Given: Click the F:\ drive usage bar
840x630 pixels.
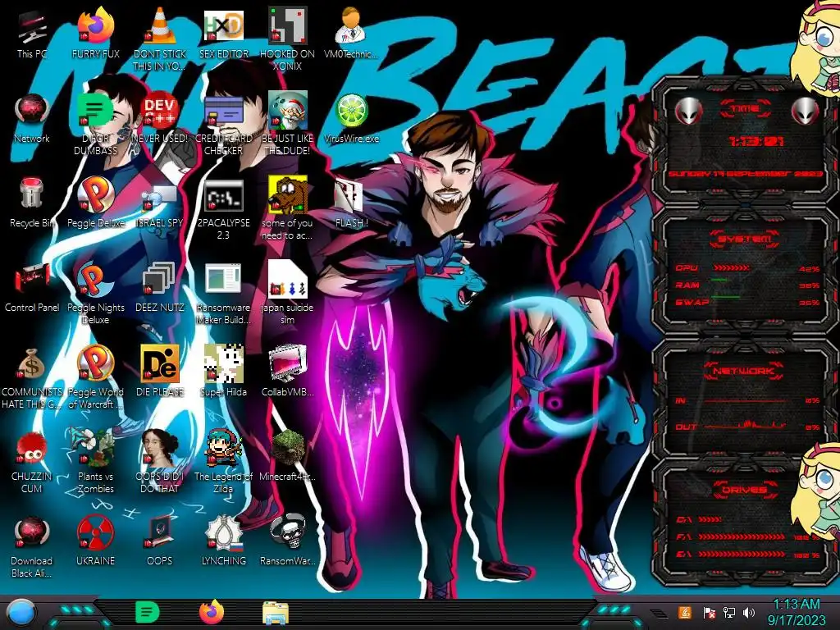Looking at the screenshot, I should pyautogui.click(x=742, y=536).
